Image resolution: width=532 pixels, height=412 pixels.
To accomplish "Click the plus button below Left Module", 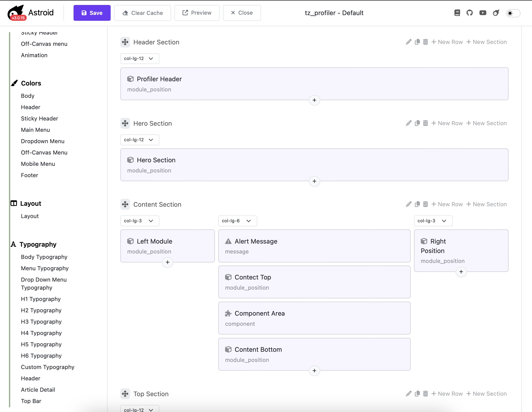I will click(168, 262).
